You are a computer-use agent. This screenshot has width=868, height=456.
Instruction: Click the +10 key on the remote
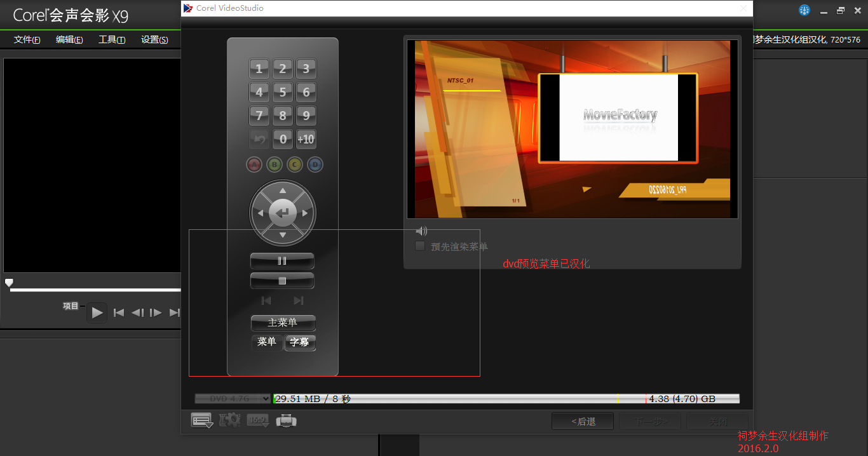pos(306,139)
